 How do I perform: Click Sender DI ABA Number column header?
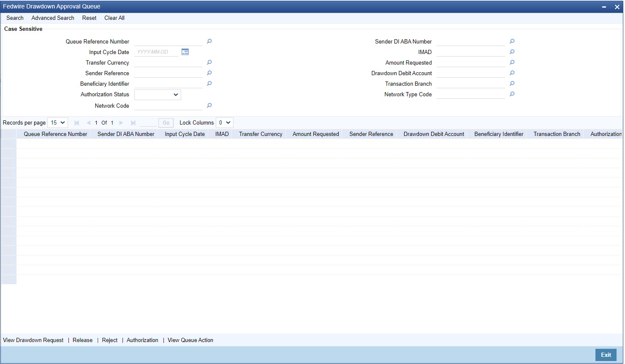(x=126, y=134)
